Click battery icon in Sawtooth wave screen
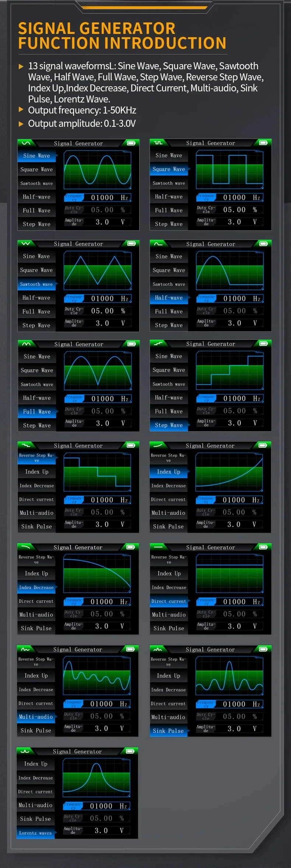 point(131,244)
